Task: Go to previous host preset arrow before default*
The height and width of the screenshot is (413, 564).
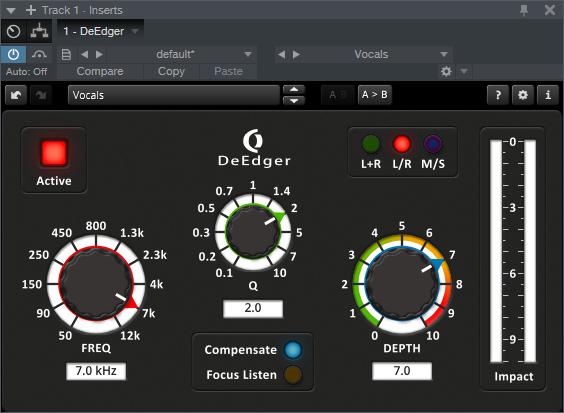Action: 85,55
